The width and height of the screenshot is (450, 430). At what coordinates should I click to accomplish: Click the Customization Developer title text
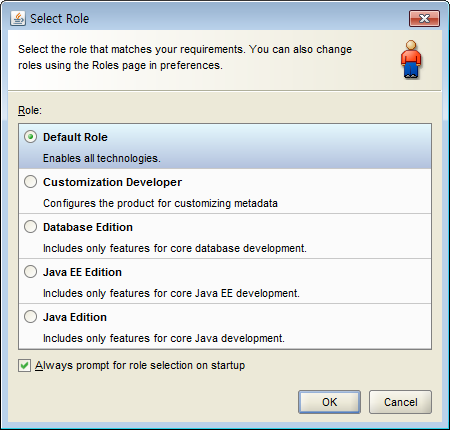tap(112, 182)
